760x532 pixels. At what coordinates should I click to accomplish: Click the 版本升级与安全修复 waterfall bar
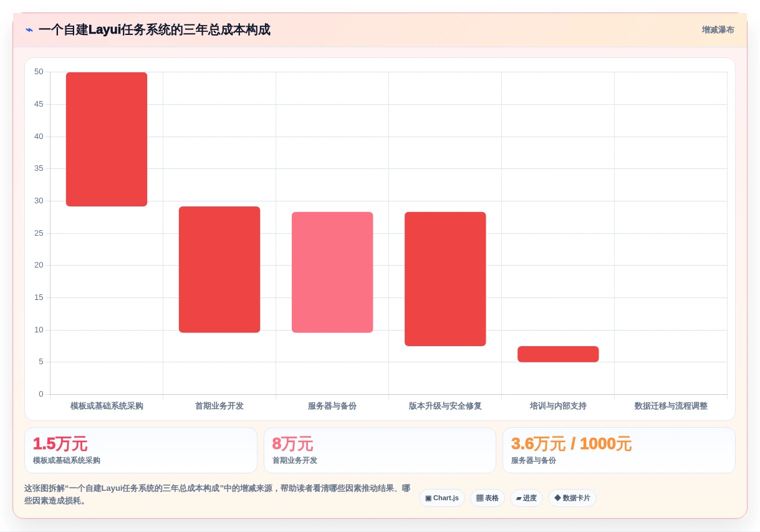pyautogui.click(x=445, y=279)
